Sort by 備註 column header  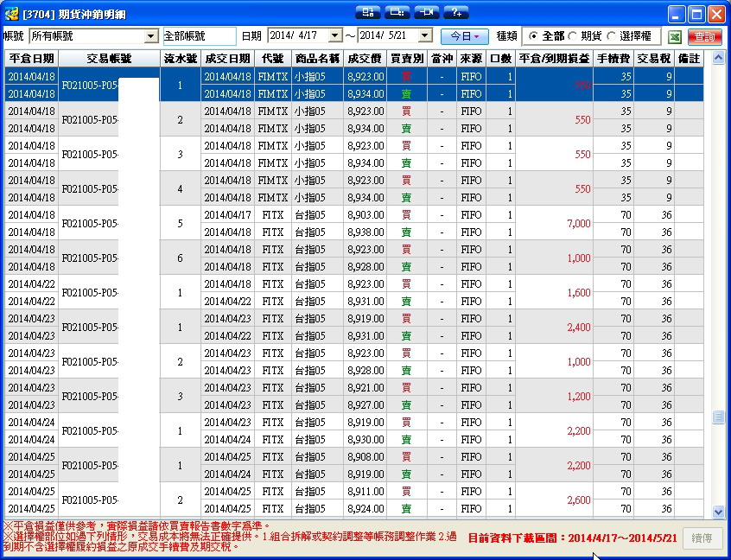pos(689,59)
